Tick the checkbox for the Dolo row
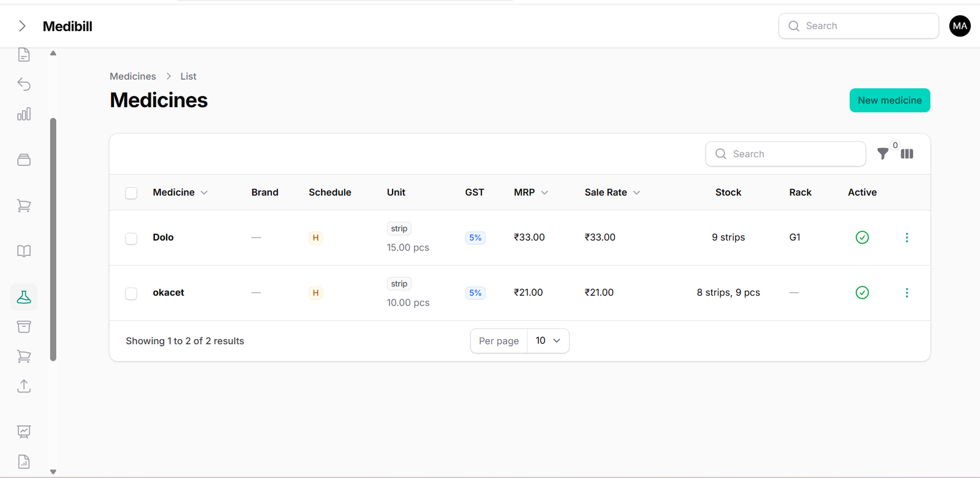Image resolution: width=980 pixels, height=478 pixels. pyautogui.click(x=131, y=238)
